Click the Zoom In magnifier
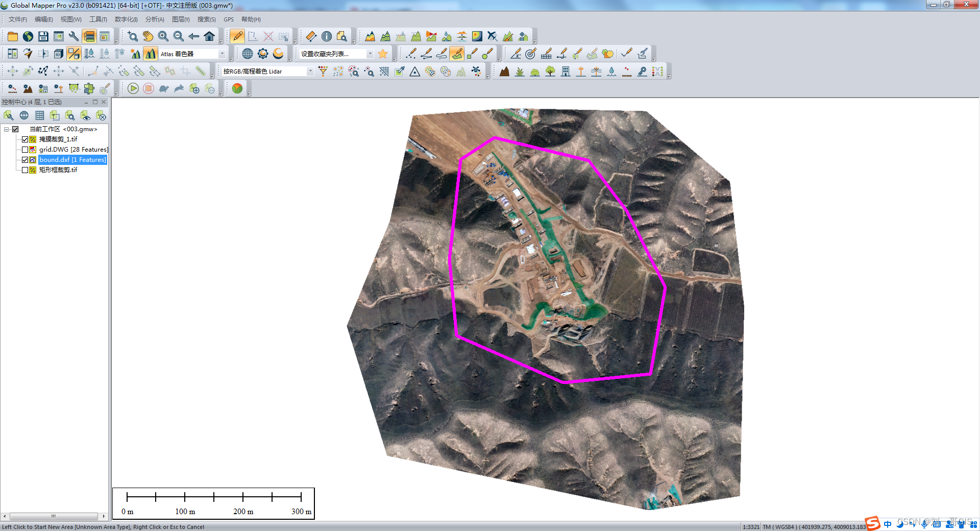Image resolution: width=980 pixels, height=531 pixels. coord(163,36)
